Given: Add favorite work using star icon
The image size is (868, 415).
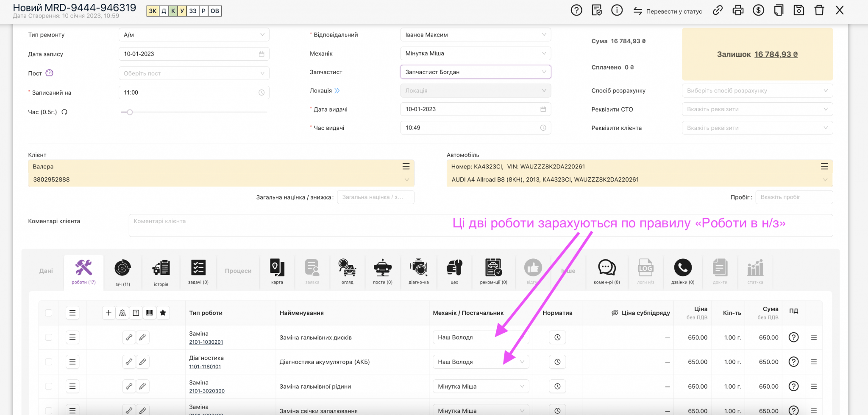Looking at the screenshot, I should pos(163,313).
